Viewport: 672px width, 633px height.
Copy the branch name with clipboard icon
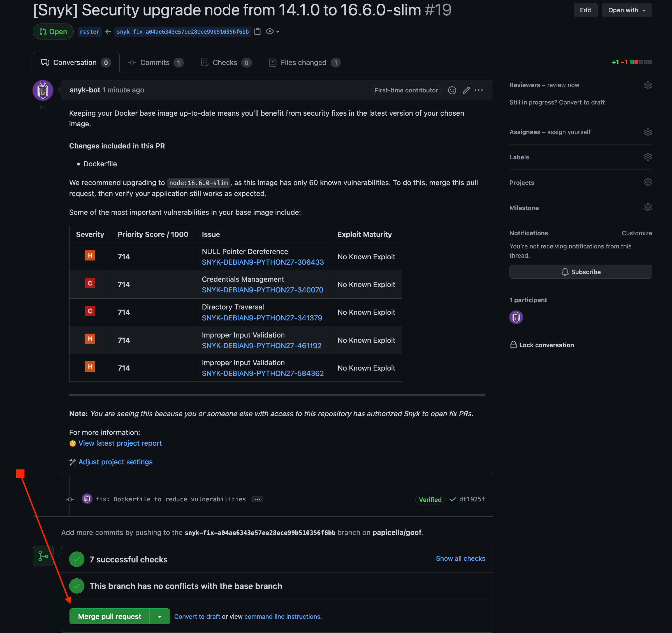click(x=257, y=31)
